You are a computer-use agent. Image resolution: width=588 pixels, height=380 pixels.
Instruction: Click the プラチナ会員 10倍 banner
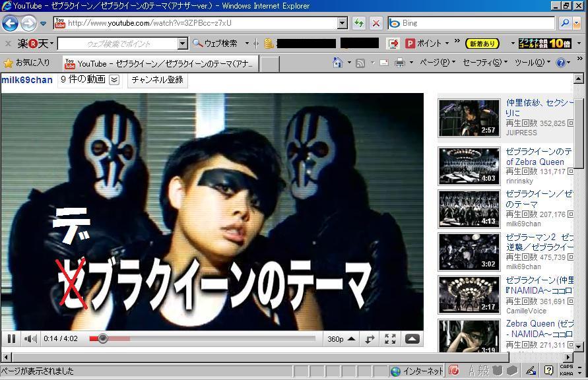545,44
